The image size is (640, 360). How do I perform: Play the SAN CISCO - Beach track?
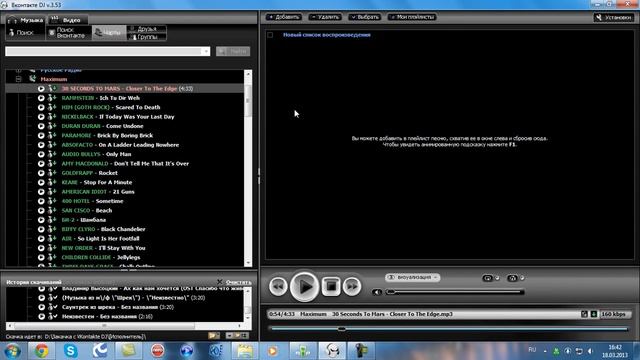coord(41,211)
